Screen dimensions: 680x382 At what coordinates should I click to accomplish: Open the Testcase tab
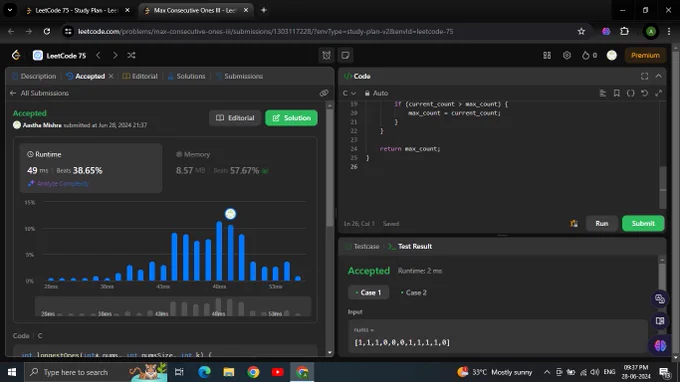(x=362, y=246)
